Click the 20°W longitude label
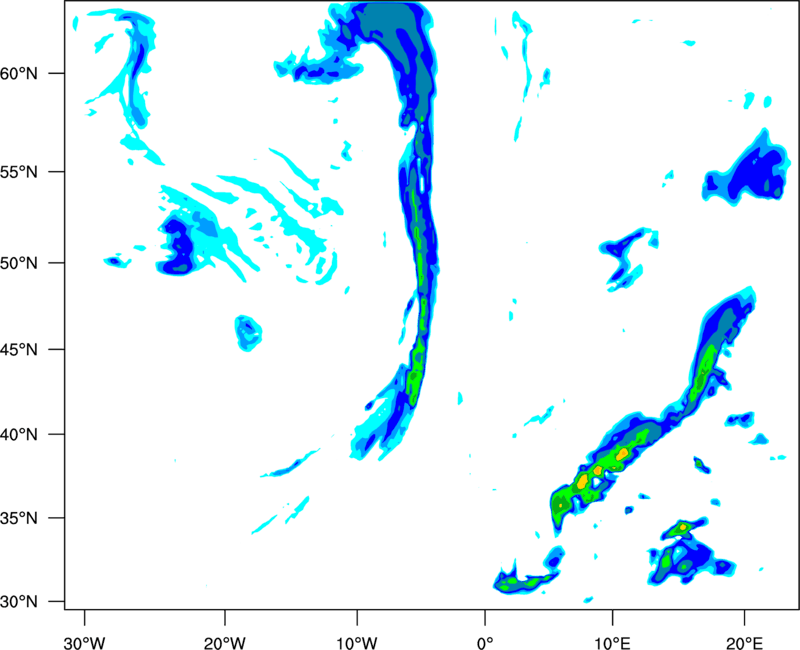Image resolution: width=800 pixels, height=650 pixels. click(225, 643)
